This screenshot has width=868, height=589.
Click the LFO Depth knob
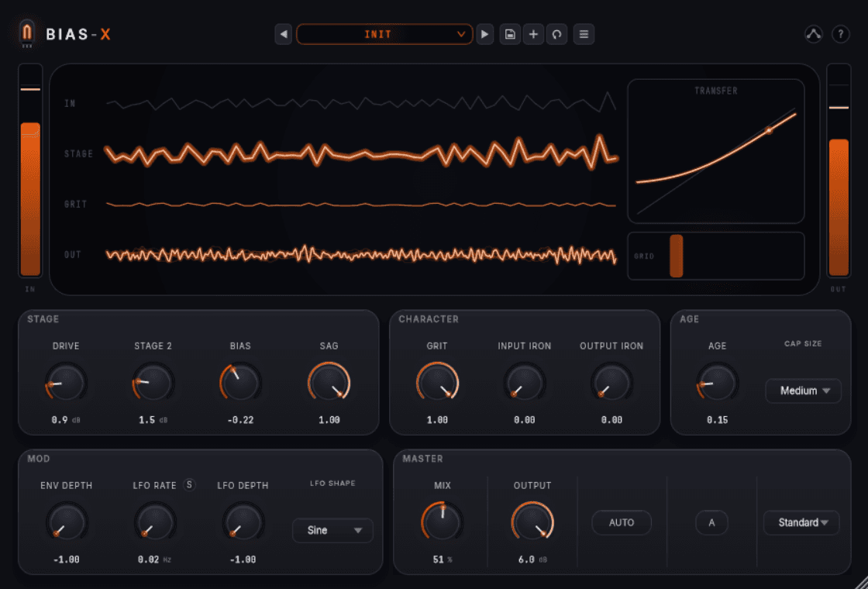[x=243, y=522]
